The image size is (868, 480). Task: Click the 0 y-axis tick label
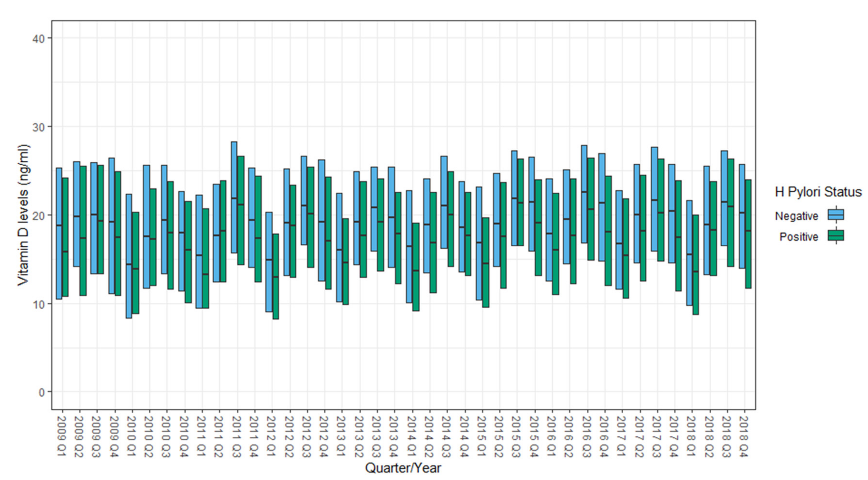point(42,393)
